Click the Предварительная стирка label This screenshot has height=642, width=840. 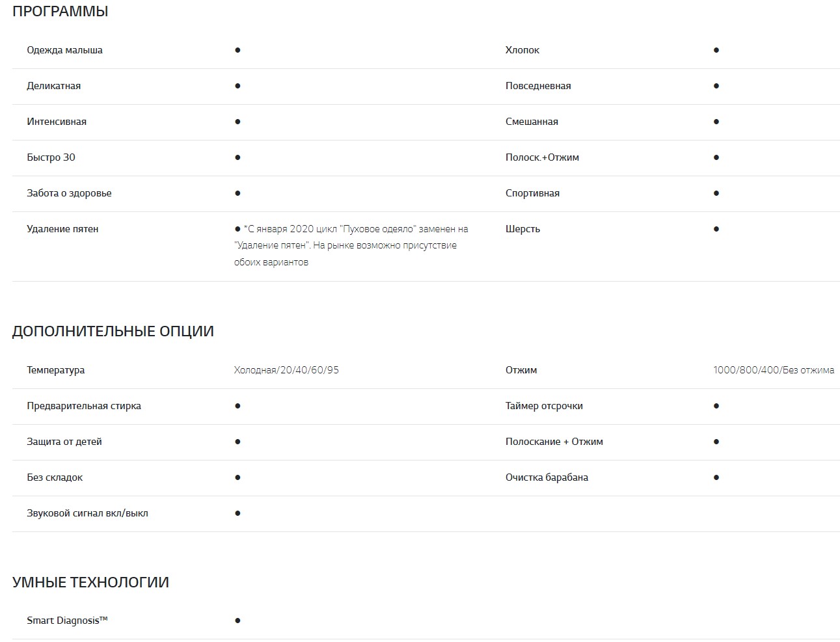(83, 406)
